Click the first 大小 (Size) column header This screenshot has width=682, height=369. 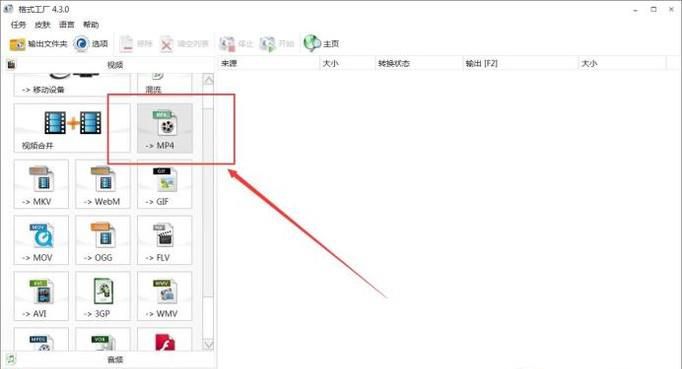pyautogui.click(x=347, y=64)
